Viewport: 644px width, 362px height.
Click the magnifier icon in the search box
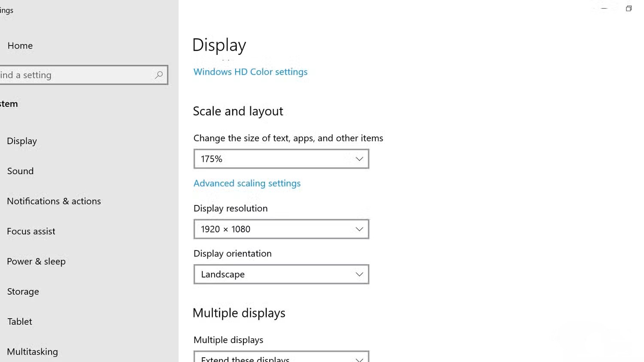coord(159,75)
